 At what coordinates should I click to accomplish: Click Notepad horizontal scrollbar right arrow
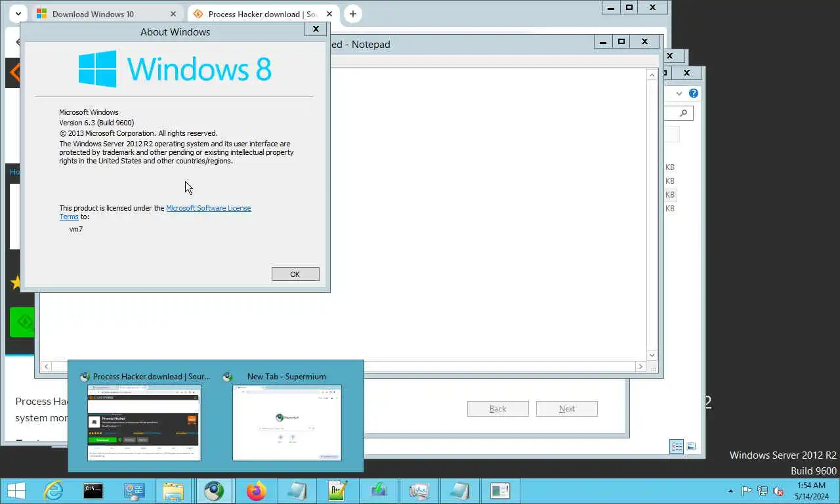click(640, 366)
